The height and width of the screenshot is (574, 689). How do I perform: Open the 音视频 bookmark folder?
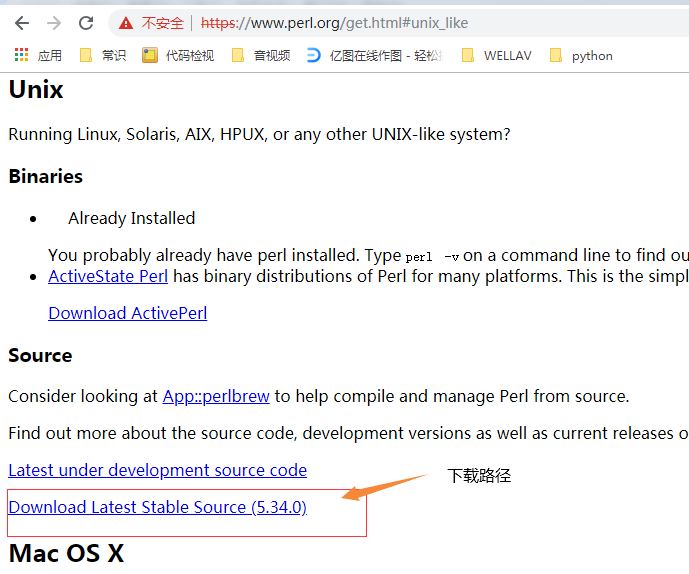(x=261, y=55)
